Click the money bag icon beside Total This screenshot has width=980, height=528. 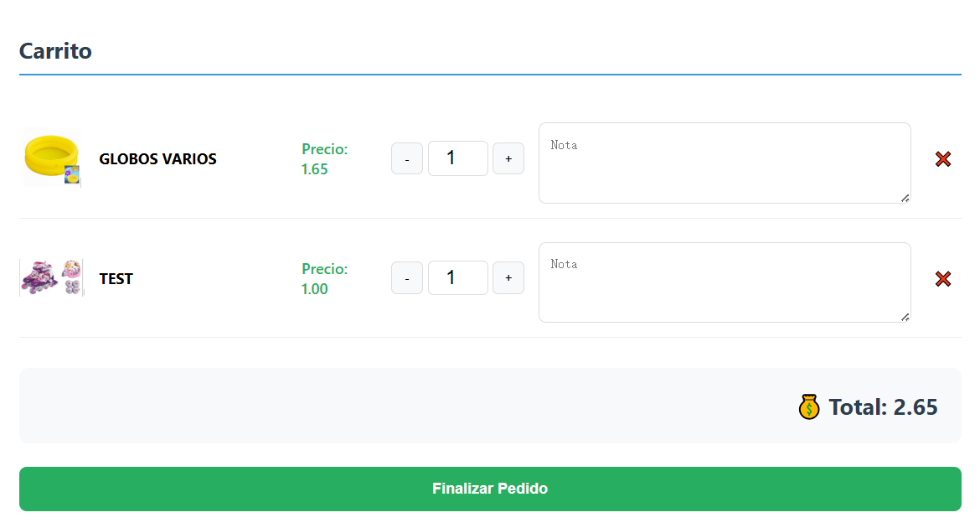coord(808,407)
